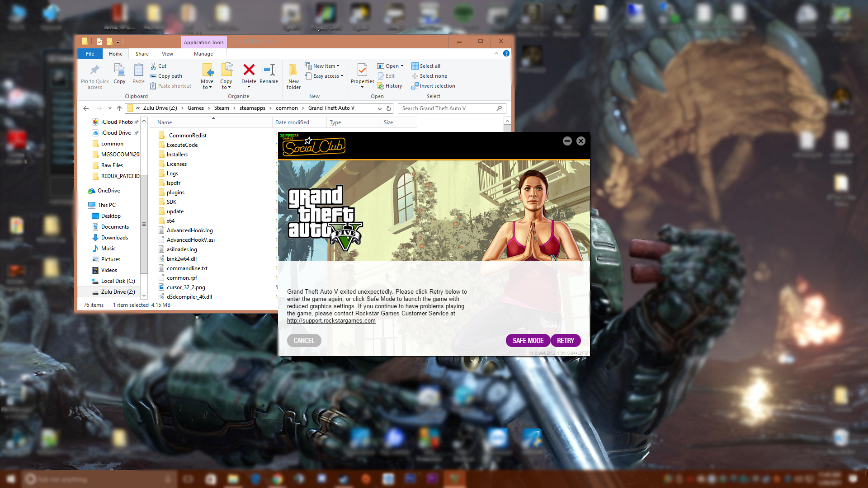This screenshot has width=868, height=488.
Task: Click the Refresh icon in address bar
Action: tap(388, 108)
